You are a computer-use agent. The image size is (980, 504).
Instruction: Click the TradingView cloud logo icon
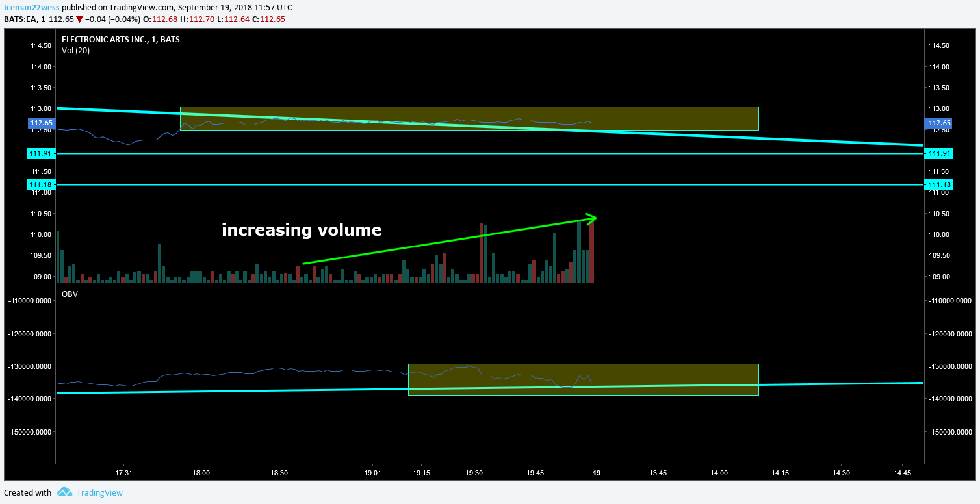coord(64,492)
